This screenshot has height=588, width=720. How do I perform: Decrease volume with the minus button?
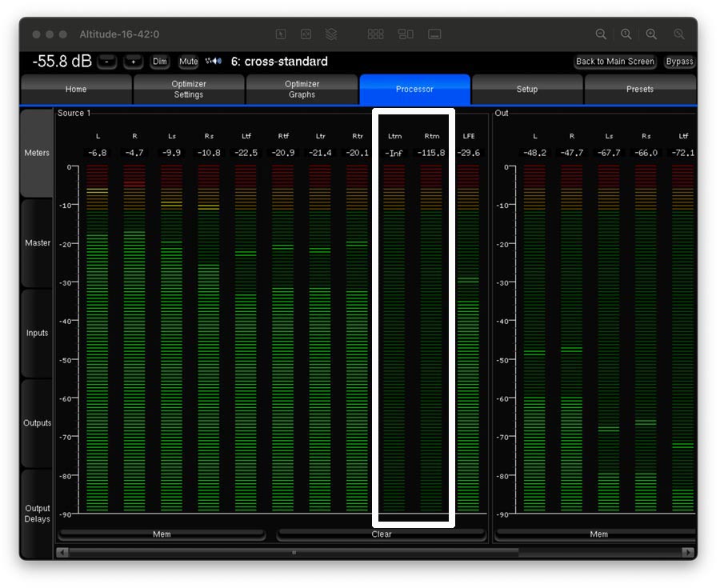coord(107,62)
